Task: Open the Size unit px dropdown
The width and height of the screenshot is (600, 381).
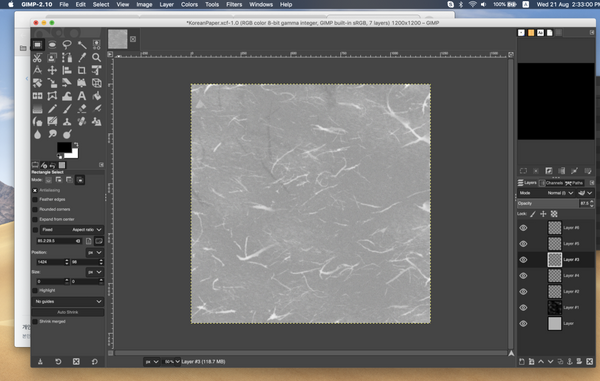Action: click(95, 272)
